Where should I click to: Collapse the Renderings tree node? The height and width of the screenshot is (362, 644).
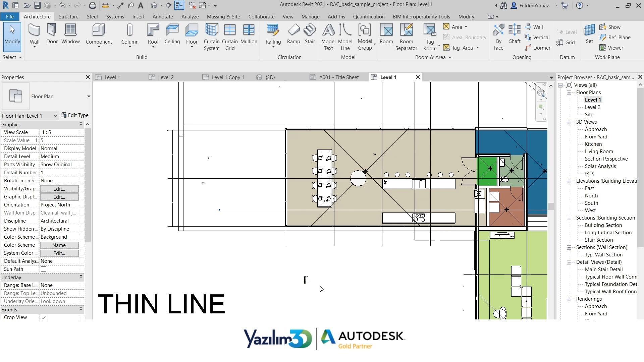tap(569, 299)
